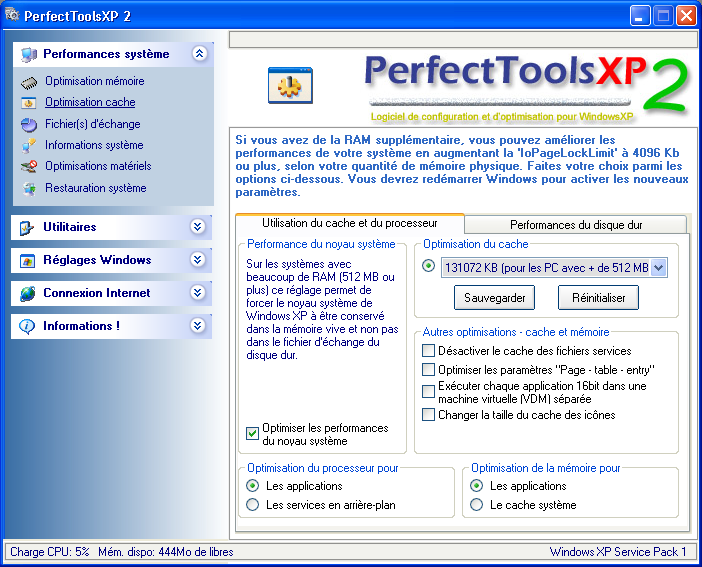This screenshot has width=702, height=567.
Task: Click the PerfectToolsXP title bar app icon
Action: [x=12, y=15]
